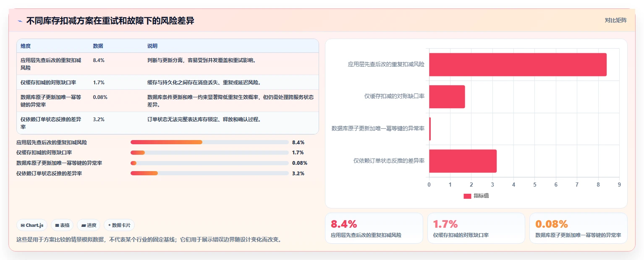The height and width of the screenshot is (260, 644).
Task: Click the 对比矩阵 label
Action: pos(615,20)
